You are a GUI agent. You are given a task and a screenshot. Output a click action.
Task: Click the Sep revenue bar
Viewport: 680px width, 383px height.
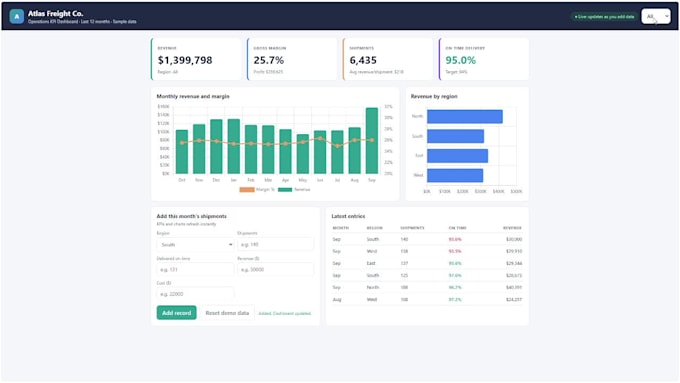pos(372,141)
